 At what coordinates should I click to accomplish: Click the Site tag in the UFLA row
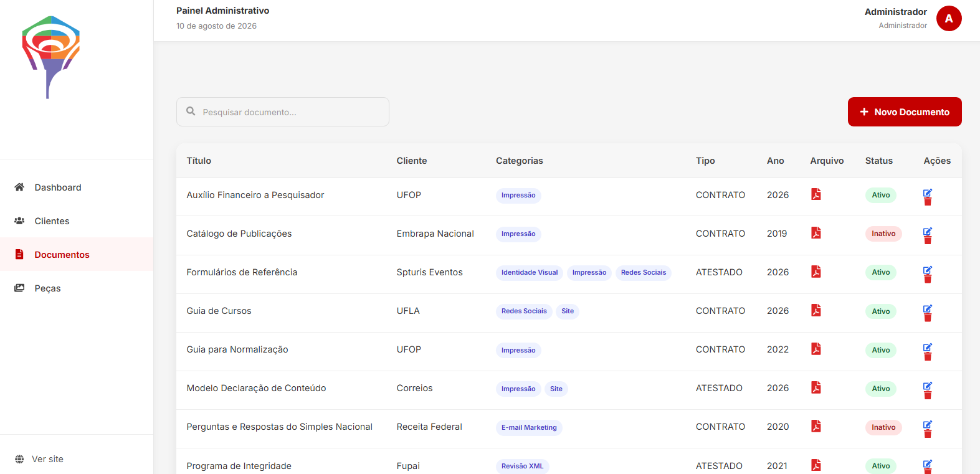[568, 311]
